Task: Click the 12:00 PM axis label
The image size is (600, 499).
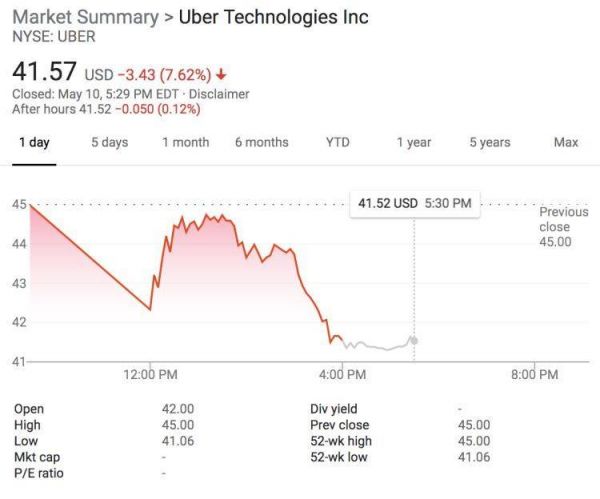Action: point(153,374)
